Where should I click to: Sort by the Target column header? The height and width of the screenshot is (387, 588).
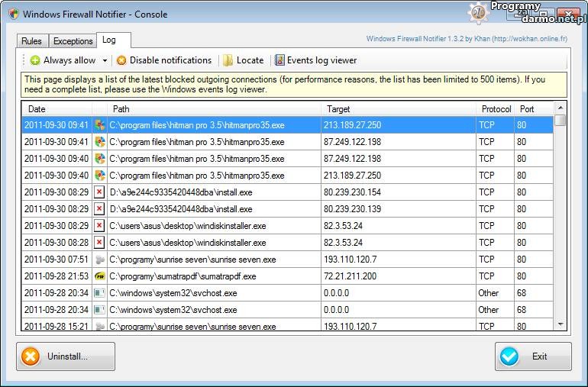pos(398,109)
